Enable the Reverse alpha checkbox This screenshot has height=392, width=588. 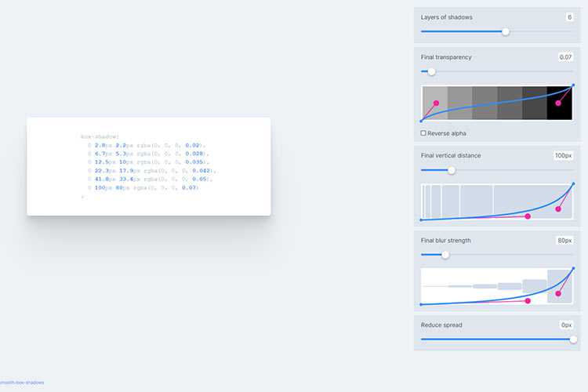(x=424, y=133)
